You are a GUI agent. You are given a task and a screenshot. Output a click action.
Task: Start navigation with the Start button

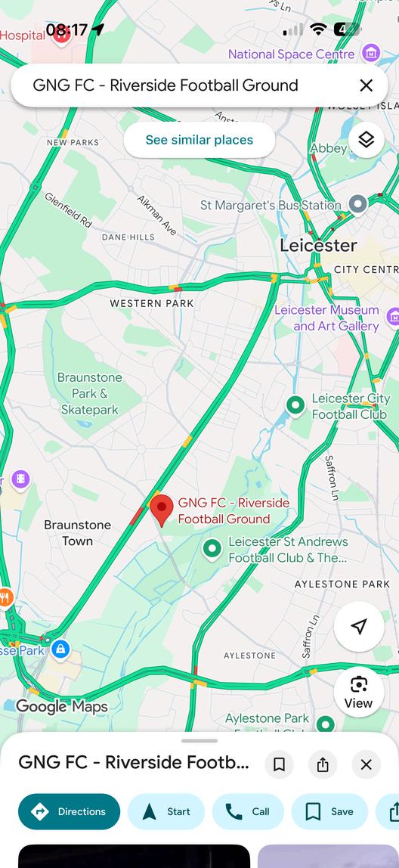[x=166, y=811]
